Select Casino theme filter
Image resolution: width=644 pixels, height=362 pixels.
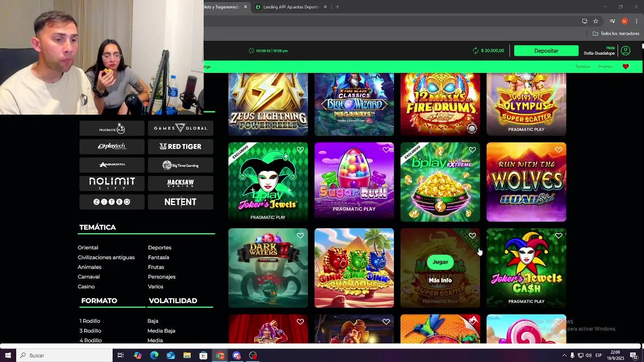tap(86, 287)
